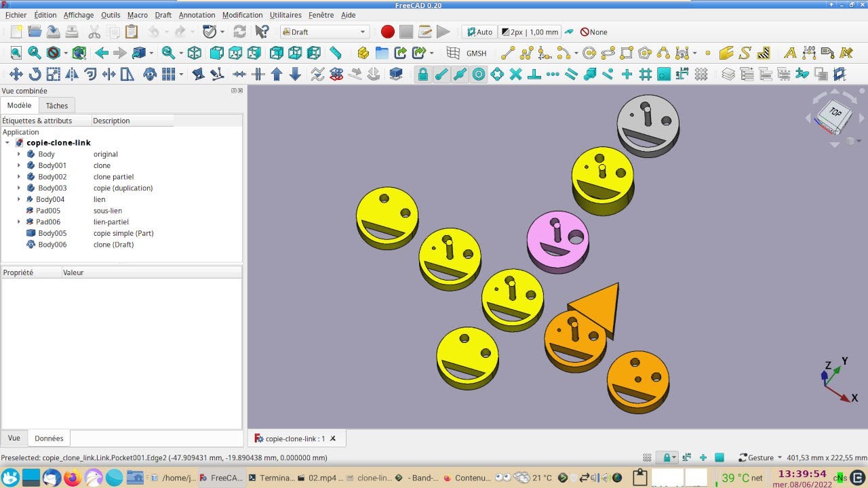
Task: Open the Annotation menu
Action: [197, 15]
